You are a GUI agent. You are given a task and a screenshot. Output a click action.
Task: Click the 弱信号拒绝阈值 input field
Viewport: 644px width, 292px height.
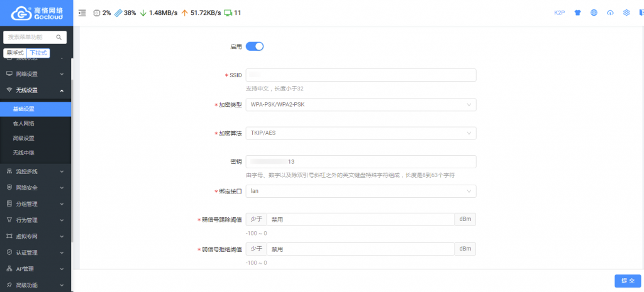pos(360,249)
